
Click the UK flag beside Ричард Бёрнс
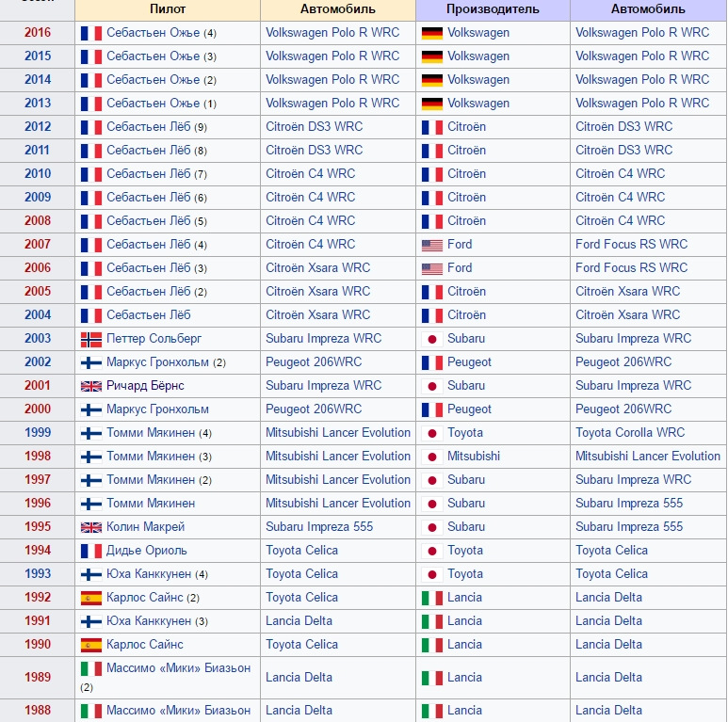91,386
